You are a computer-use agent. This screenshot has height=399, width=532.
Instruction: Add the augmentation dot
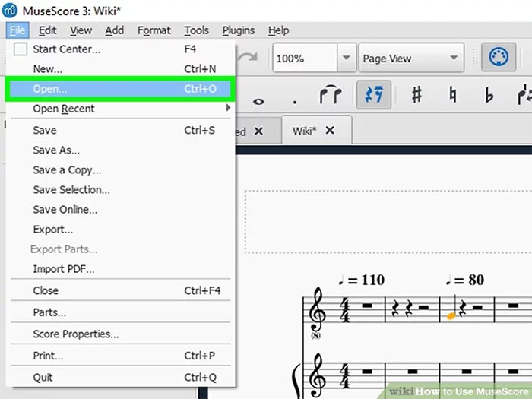click(293, 100)
